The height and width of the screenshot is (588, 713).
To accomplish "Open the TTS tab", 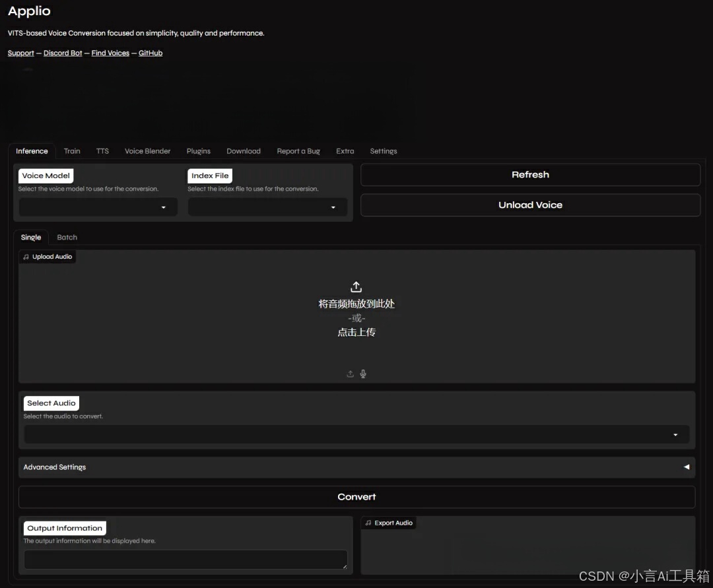I will (102, 151).
